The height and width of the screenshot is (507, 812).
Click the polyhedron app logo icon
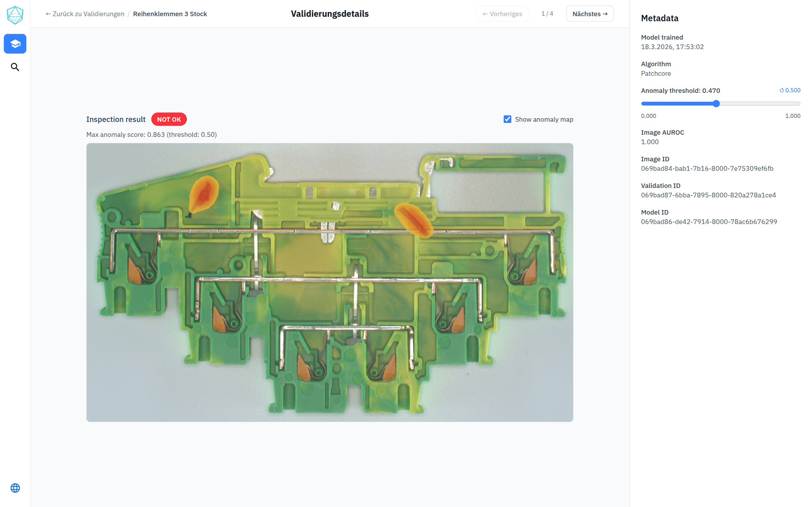[15, 15]
